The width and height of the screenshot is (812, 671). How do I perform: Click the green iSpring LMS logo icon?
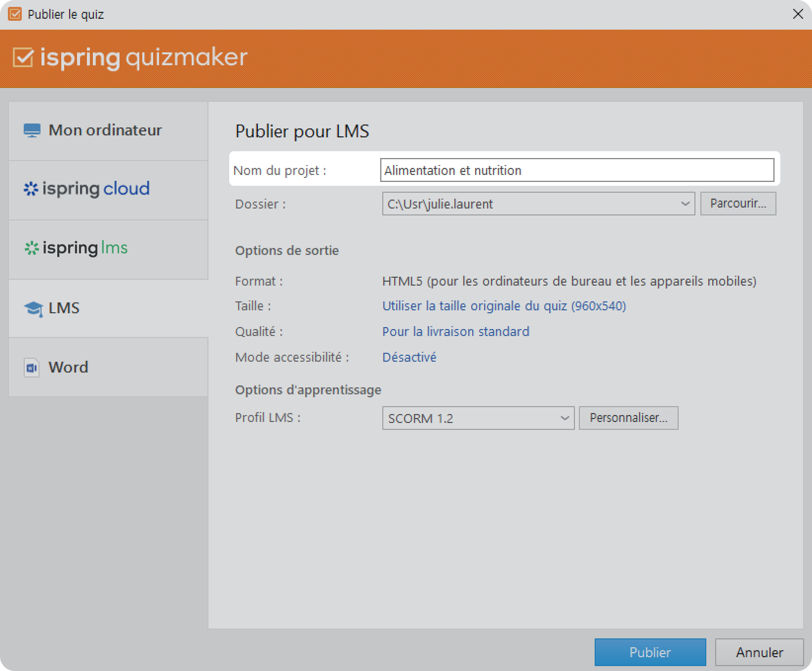[32, 248]
